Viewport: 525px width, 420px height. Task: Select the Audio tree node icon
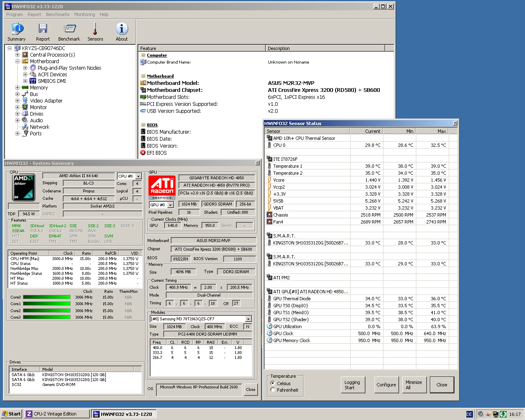[x=25, y=120]
